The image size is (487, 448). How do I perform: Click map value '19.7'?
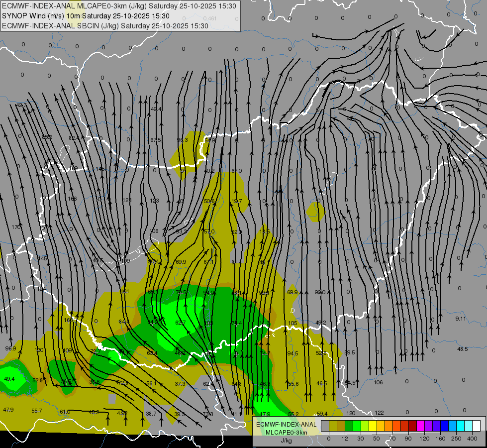tap(237, 201)
